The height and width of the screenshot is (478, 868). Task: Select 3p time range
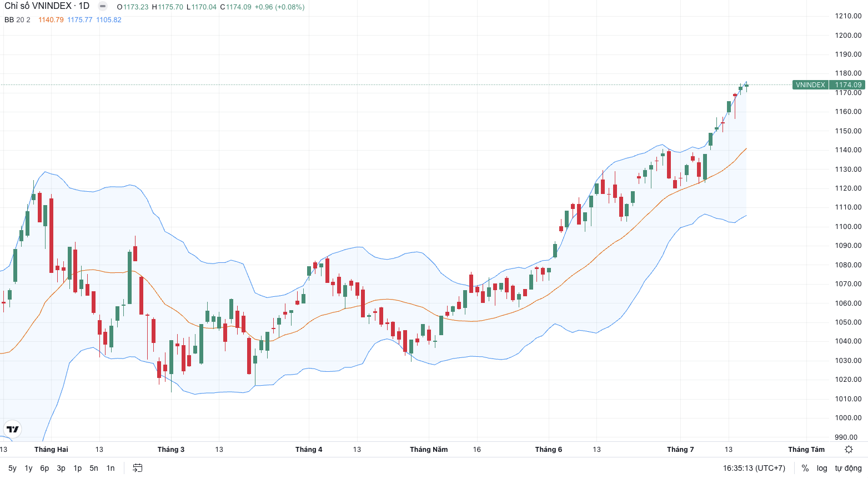[61, 468]
